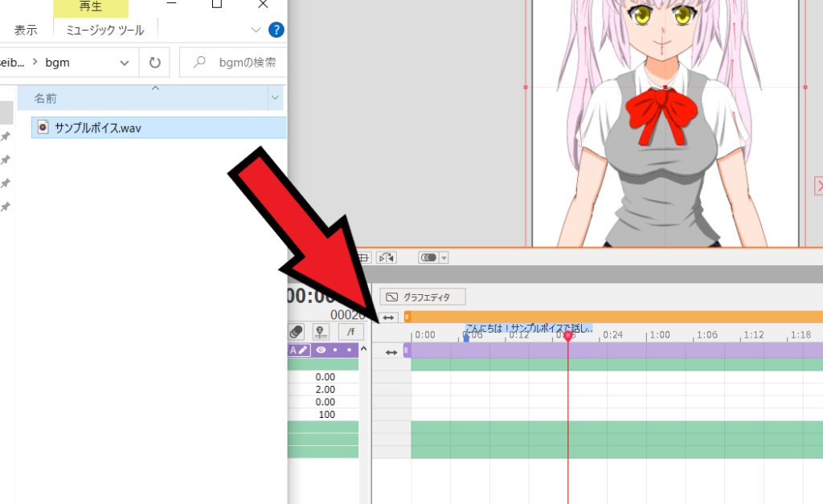
Task: Click the loop playback icon in the toolbar
Action: tap(387, 257)
